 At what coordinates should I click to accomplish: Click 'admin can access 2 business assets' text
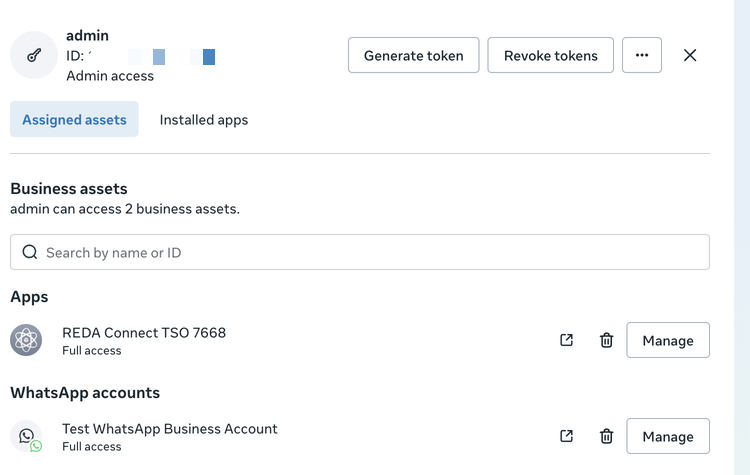pos(125,209)
